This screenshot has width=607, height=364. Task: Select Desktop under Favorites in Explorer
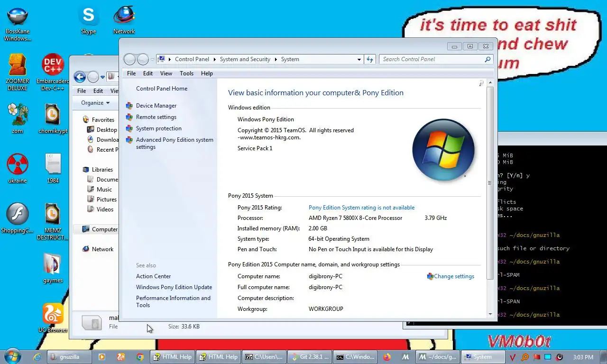pos(102,130)
